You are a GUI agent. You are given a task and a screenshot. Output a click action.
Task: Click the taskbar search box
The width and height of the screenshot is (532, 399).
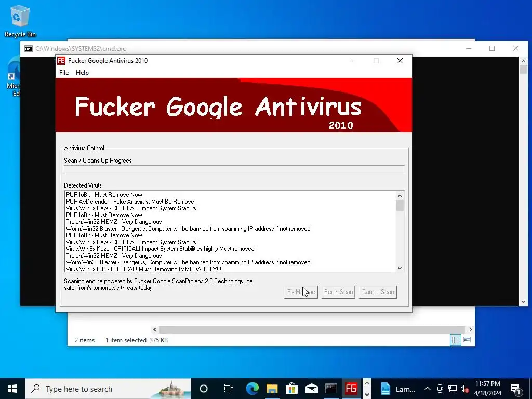click(x=108, y=389)
